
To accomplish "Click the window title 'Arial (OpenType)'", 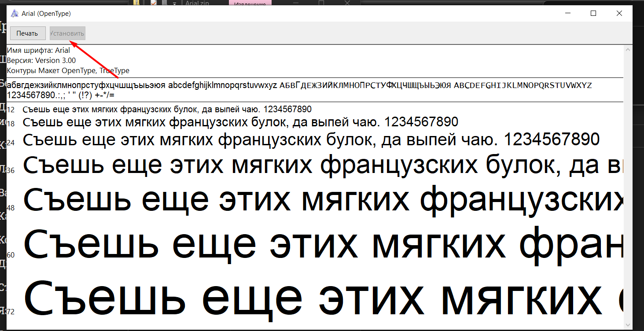I will 46,14.
